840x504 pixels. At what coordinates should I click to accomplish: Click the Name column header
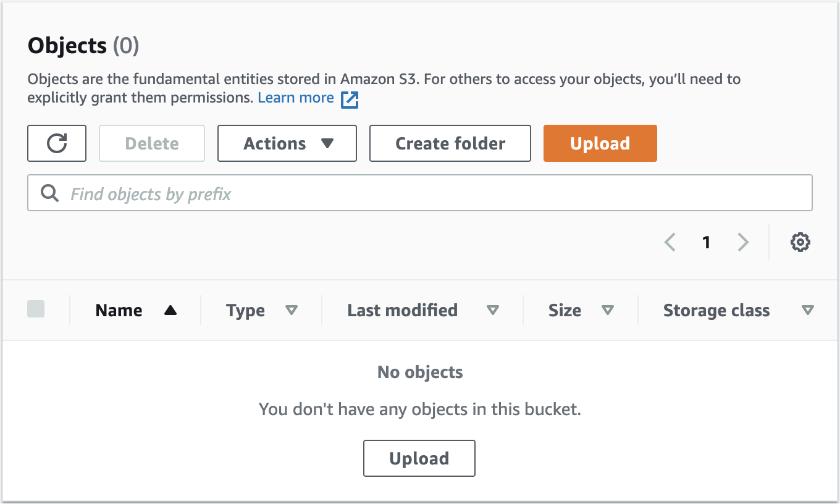(x=119, y=310)
